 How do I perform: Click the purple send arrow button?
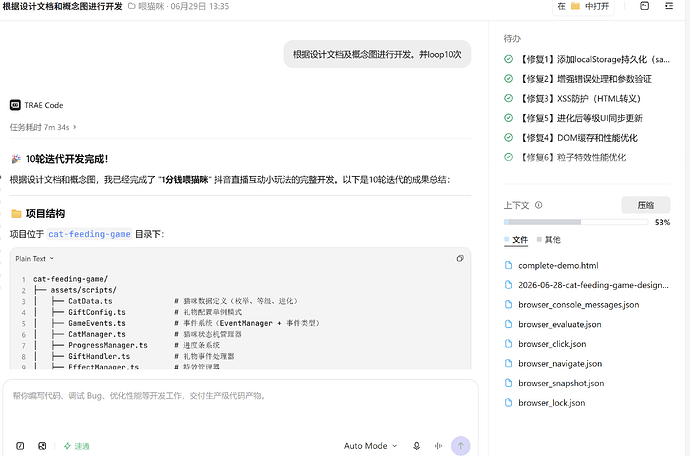pos(460,446)
